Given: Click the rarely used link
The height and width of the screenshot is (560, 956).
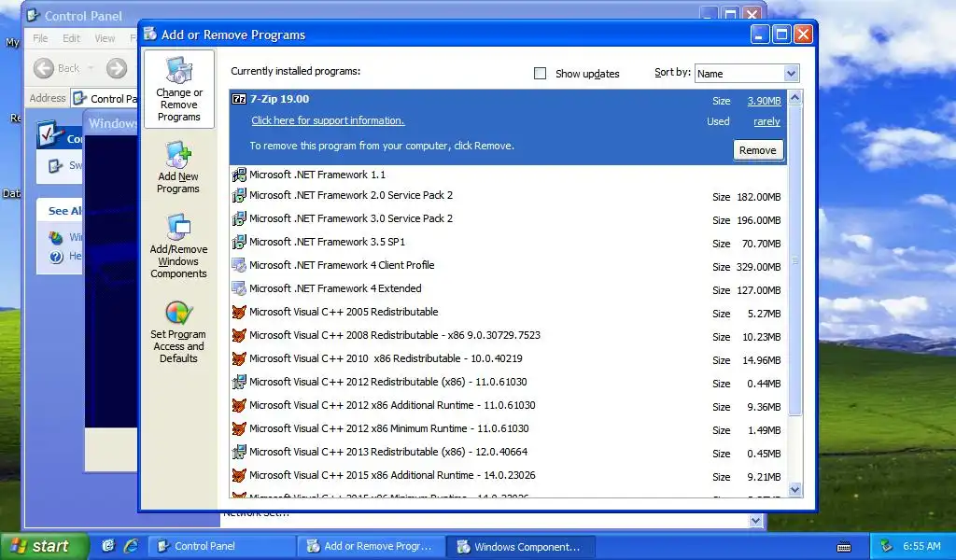Looking at the screenshot, I should [766, 122].
